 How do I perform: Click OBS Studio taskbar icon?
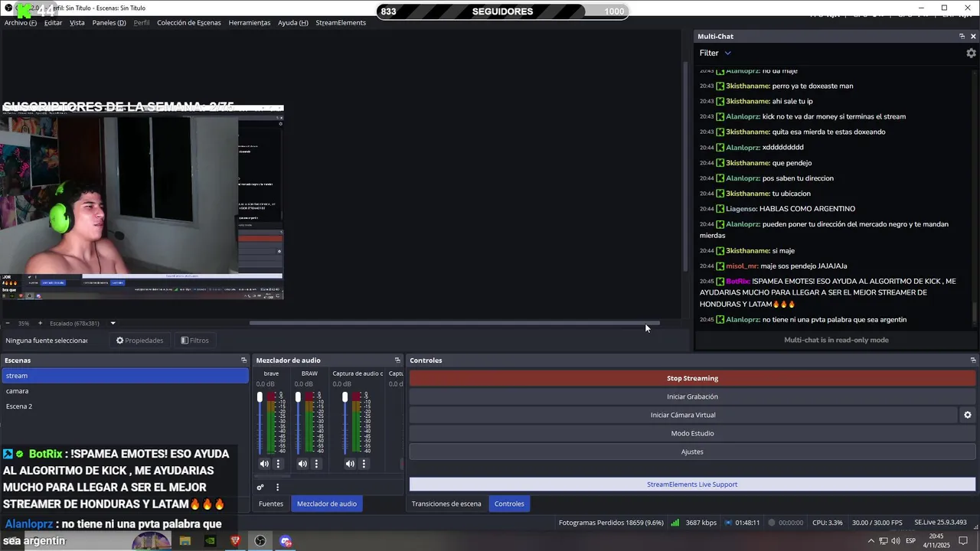point(260,541)
